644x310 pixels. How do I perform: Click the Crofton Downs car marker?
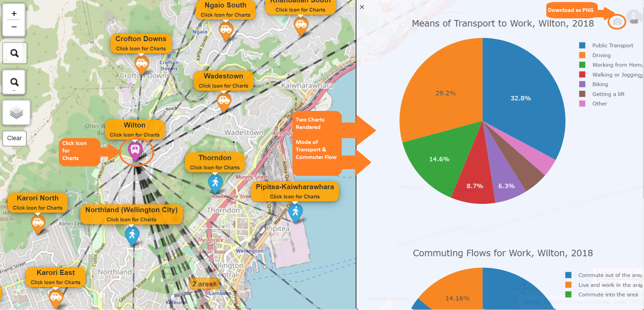142,63
